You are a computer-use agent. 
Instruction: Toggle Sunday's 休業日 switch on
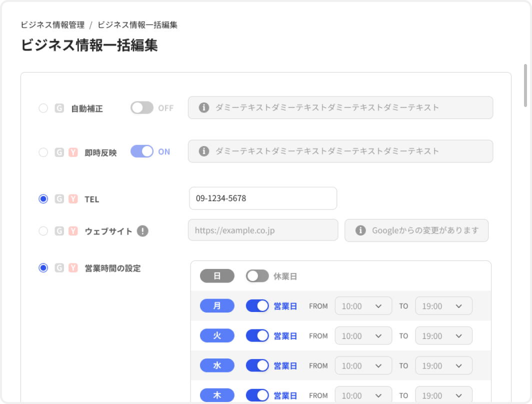(x=257, y=275)
